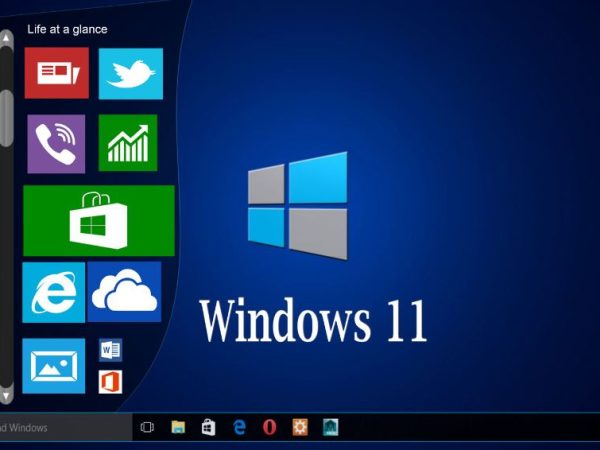Open the wide green Store tile

[x=99, y=221]
